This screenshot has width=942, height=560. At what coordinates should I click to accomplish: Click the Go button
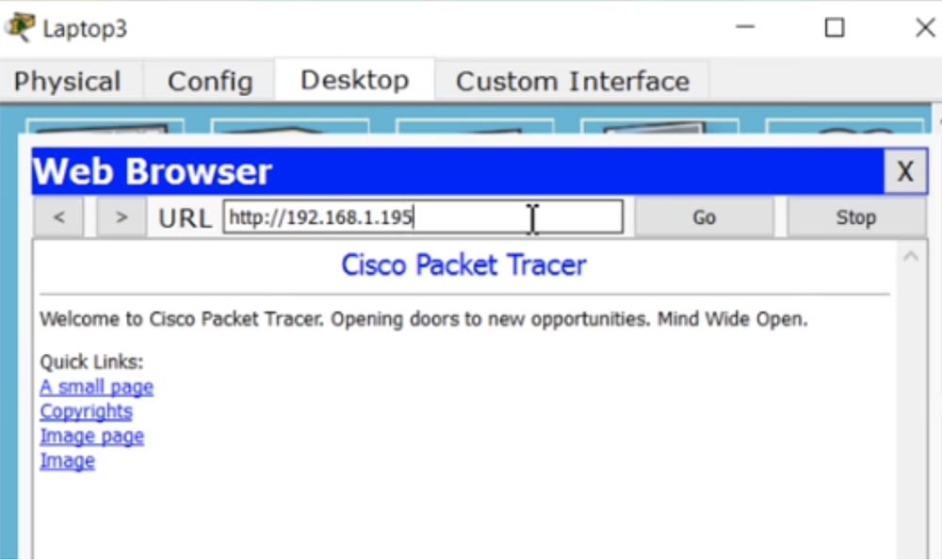click(704, 217)
